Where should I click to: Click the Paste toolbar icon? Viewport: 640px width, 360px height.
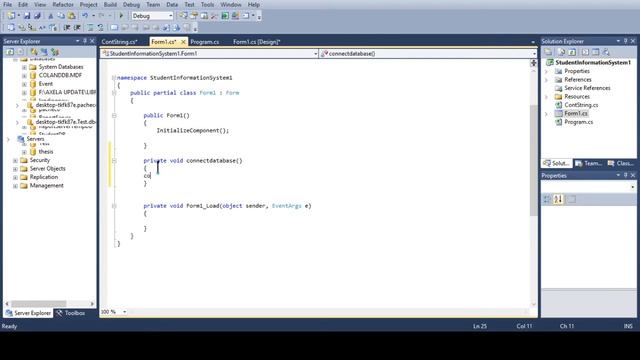click(x=71, y=16)
